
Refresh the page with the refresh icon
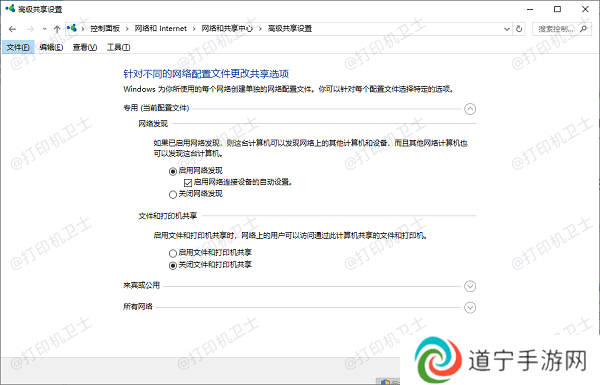point(519,29)
